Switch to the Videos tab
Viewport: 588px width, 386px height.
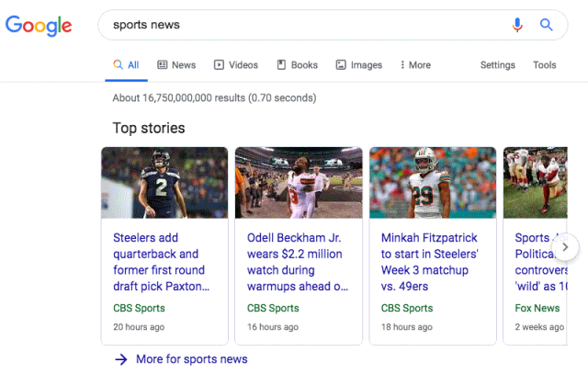pyautogui.click(x=236, y=65)
